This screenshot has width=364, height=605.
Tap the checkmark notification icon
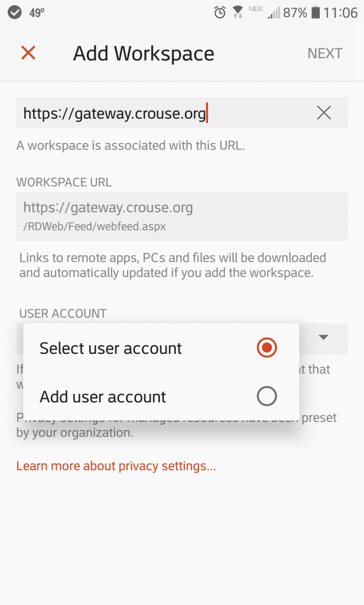(15, 12)
